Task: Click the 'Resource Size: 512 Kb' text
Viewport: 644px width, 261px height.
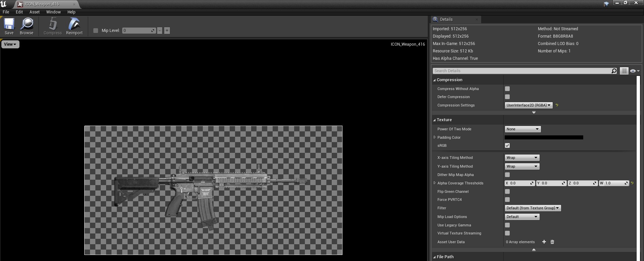Action: coord(453,51)
